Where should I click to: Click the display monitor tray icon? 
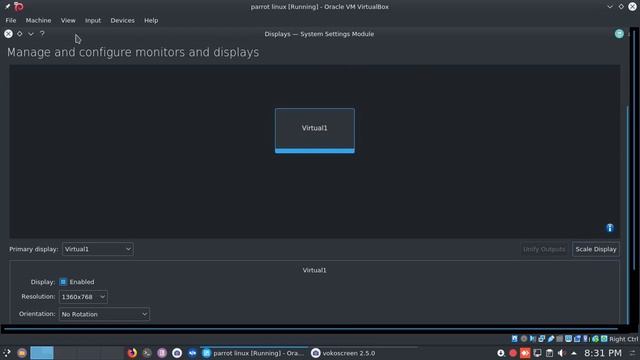pos(538,353)
